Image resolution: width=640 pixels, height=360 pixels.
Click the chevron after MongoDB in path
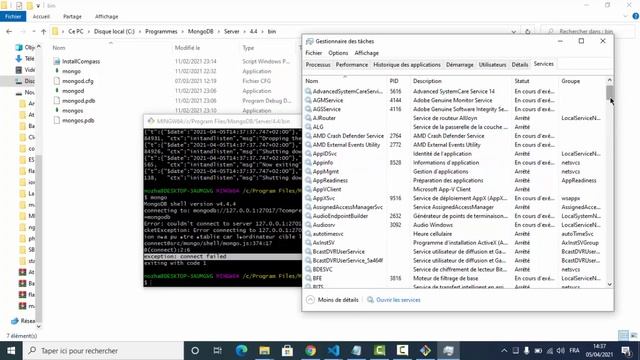(218, 31)
